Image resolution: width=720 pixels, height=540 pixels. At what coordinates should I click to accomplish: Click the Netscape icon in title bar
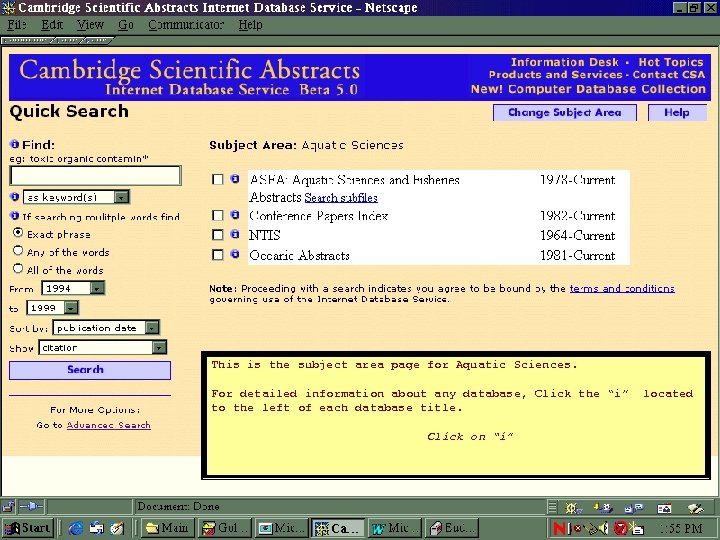(x=8, y=7)
